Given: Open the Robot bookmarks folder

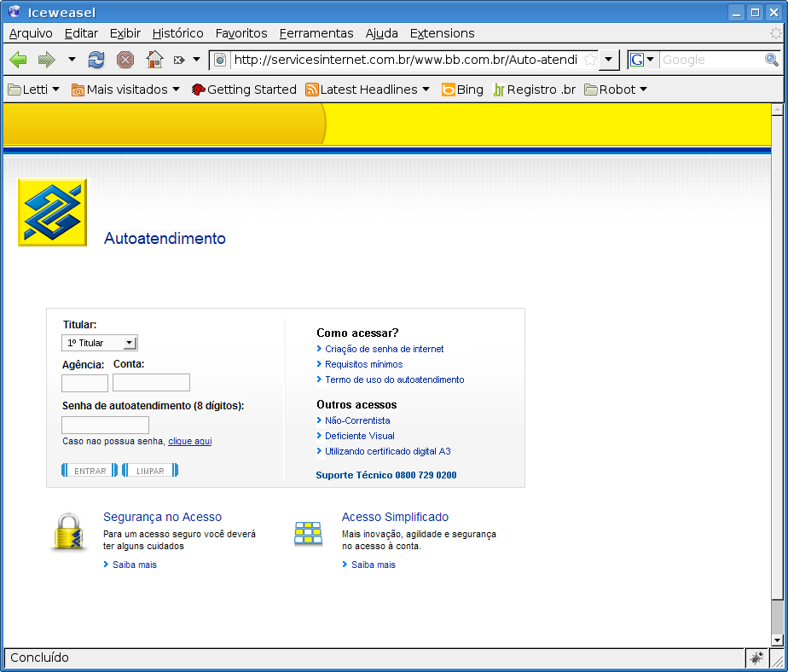Looking at the screenshot, I should 616,90.
